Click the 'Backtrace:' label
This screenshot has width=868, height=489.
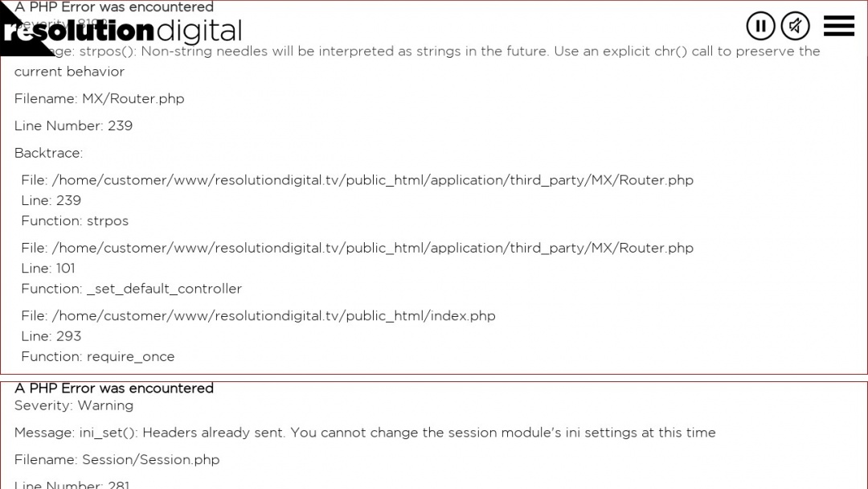pyautogui.click(x=49, y=153)
